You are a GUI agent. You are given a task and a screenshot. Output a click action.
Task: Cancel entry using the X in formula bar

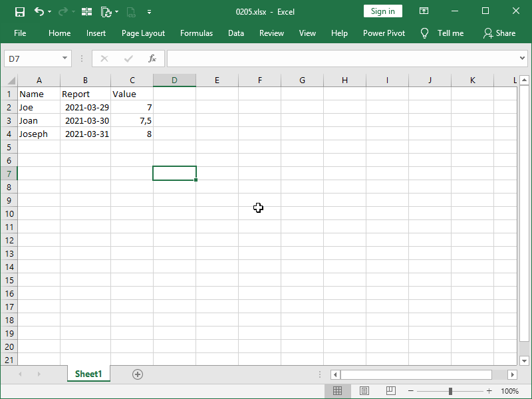point(104,58)
